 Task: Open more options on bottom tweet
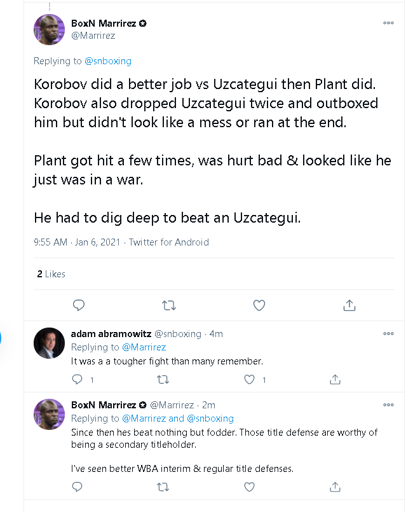pos(388,405)
